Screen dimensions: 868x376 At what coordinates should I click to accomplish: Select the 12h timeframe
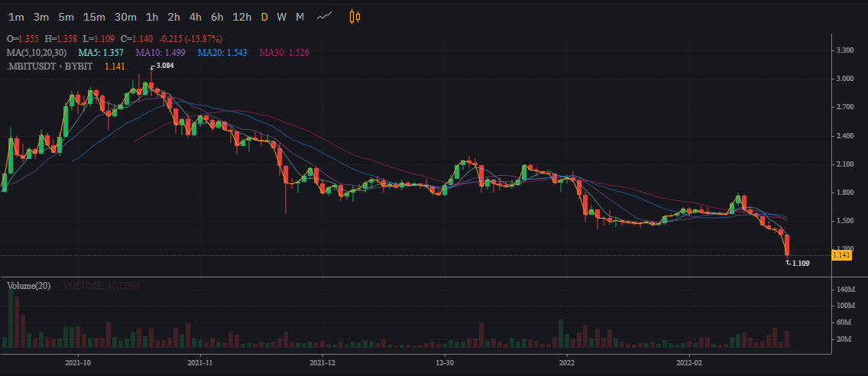coord(242,17)
